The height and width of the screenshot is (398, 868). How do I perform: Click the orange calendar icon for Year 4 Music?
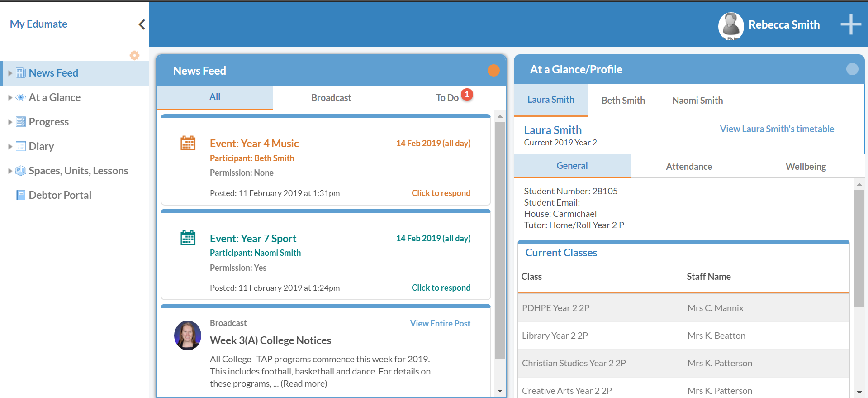click(188, 143)
